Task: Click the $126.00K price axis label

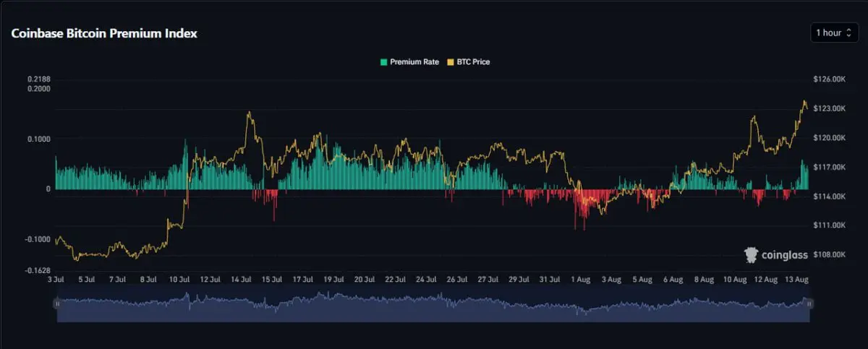Action: tap(830, 79)
